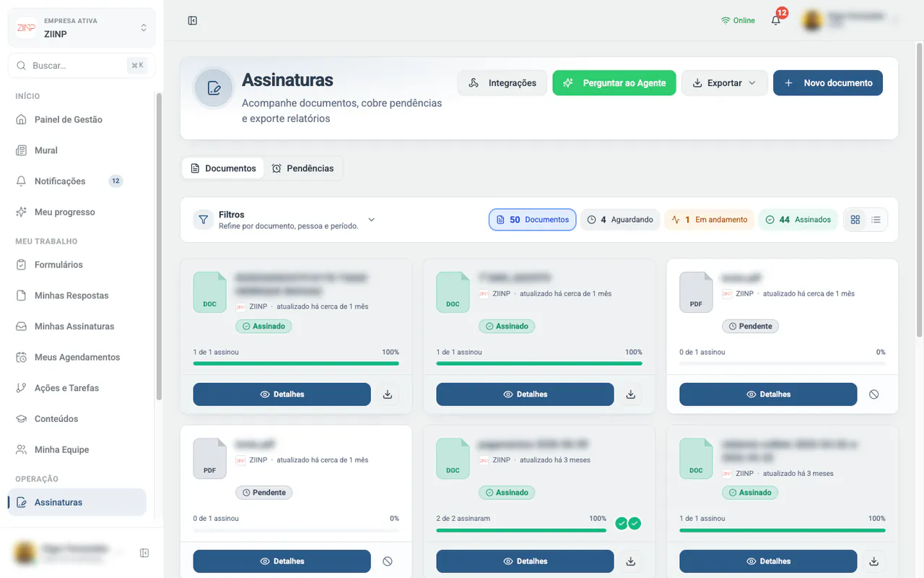924x578 pixels.
Task: Open Formulários in the sidebar
Action: tap(77, 264)
